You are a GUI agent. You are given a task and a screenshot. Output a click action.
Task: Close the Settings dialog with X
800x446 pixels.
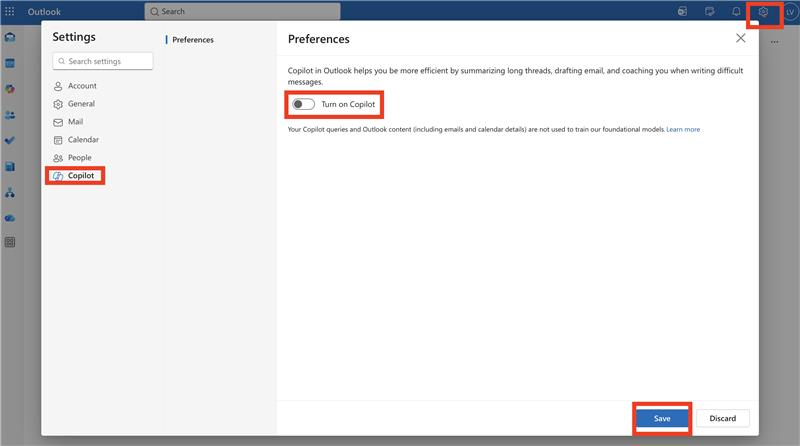click(x=740, y=38)
